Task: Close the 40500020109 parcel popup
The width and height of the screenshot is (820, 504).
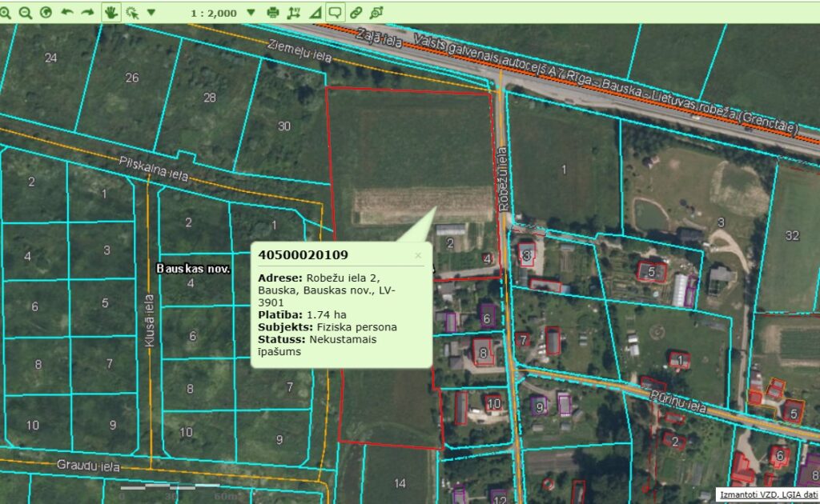Action: click(x=417, y=255)
